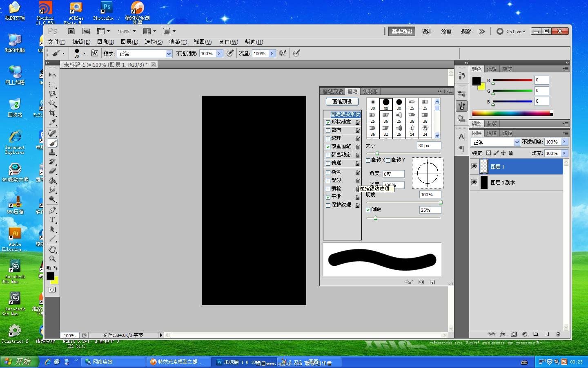
Task: Switch to the Design workspace
Action: pyautogui.click(x=427, y=31)
